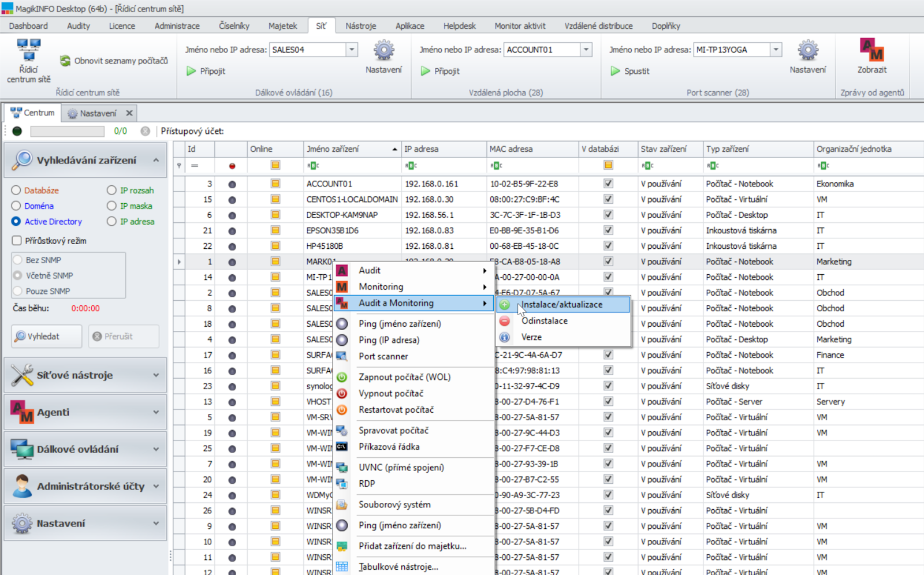Toggle Přírůstkový režim checkbox

coord(17,240)
